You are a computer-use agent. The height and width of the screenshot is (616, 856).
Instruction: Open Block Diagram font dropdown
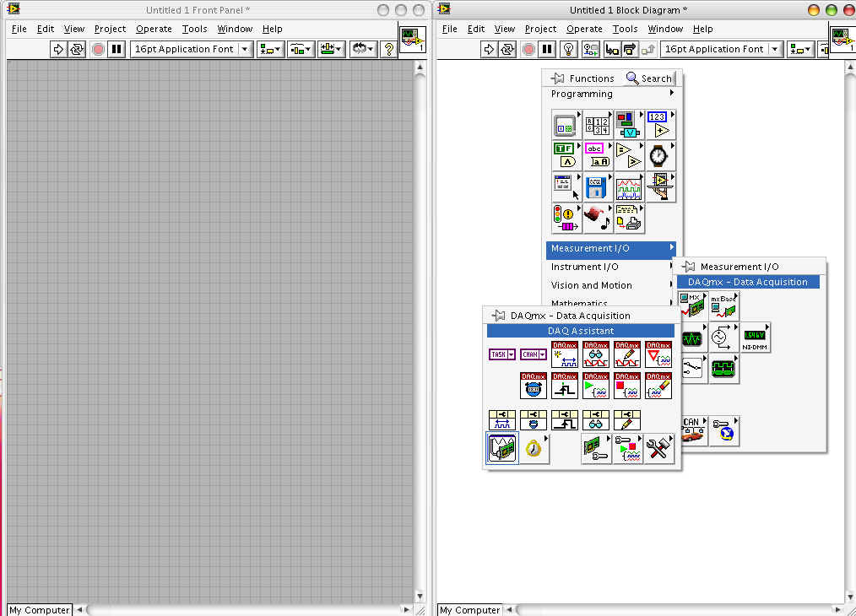click(721, 49)
